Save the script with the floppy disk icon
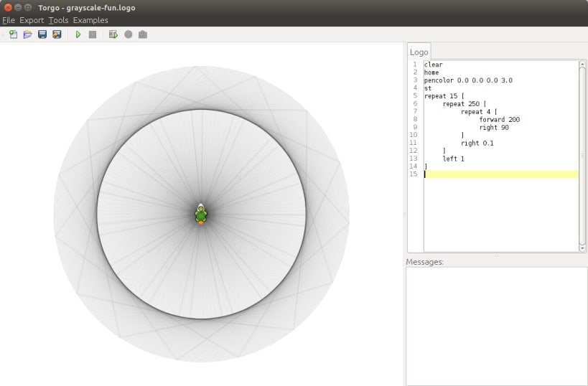The image size is (588, 386). 42,34
